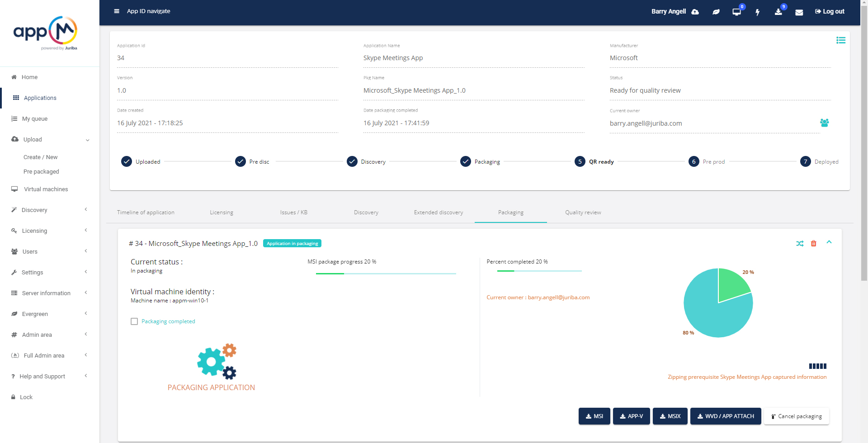Click the WVD / APP ATTACH button
Image resolution: width=868 pixels, height=443 pixels.
point(725,416)
